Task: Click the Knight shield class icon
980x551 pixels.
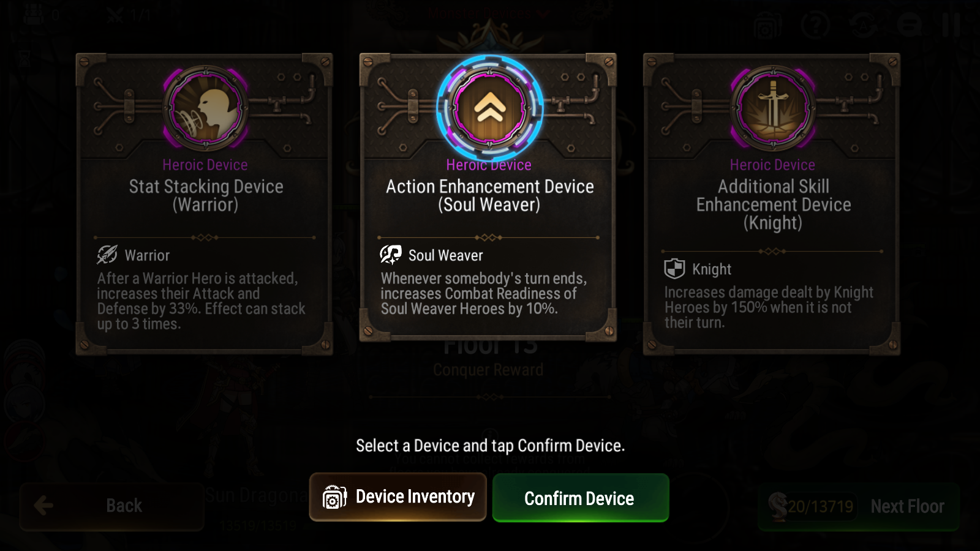Action: point(674,268)
